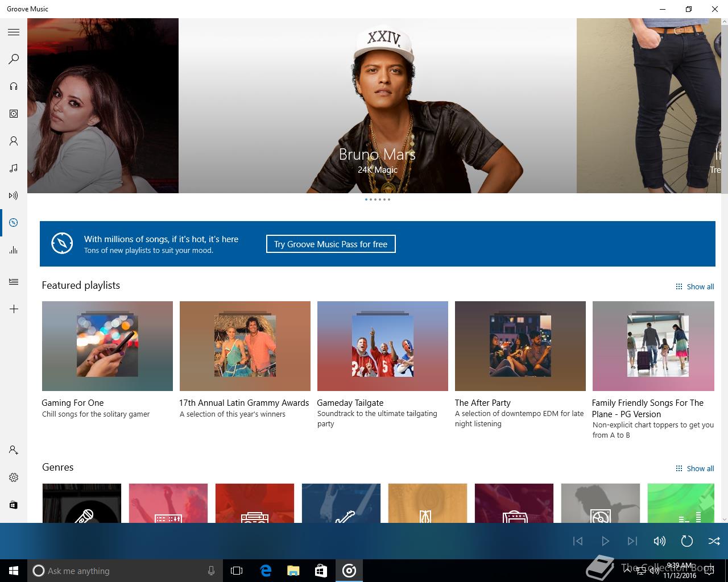Select the Explore compass icon in sidebar
This screenshot has width=728, height=582.
pos(14,223)
